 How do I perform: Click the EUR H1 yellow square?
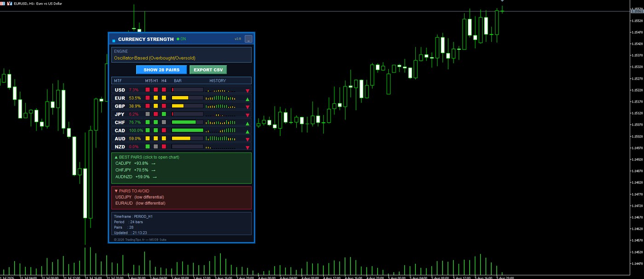tap(156, 98)
